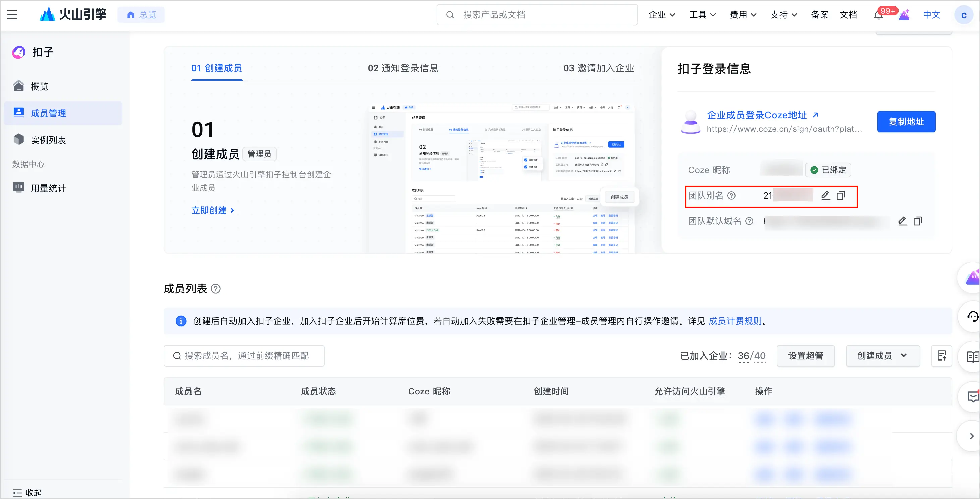
Task: Expand the 支持 dropdown menu
Action: (784, 15)
